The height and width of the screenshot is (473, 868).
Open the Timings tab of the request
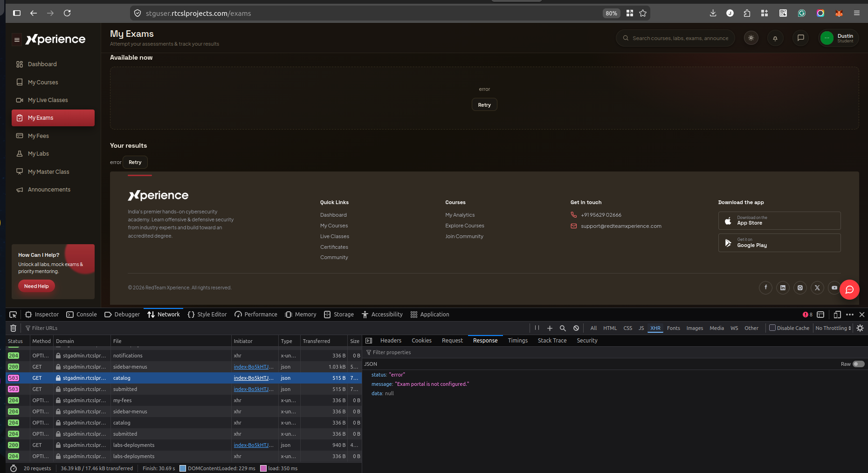[x=518, y=341]
